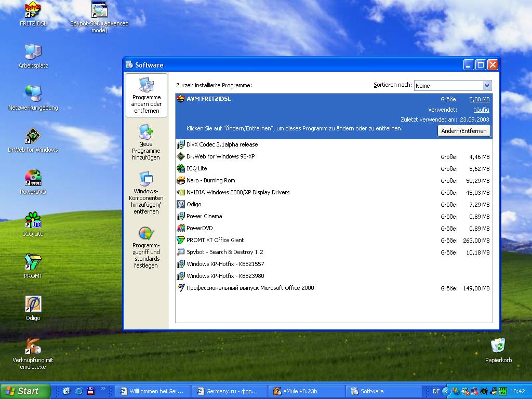Expand the Quick Launch overflow chevron
The image size is (532, 399).
[x=103, y=389]
